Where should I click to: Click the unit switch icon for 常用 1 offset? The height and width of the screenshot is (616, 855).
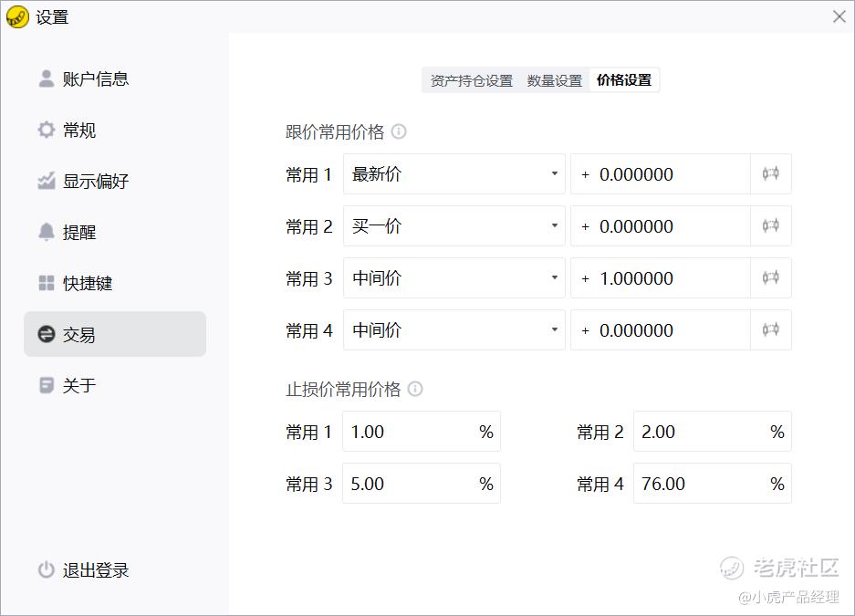(770, 174)
